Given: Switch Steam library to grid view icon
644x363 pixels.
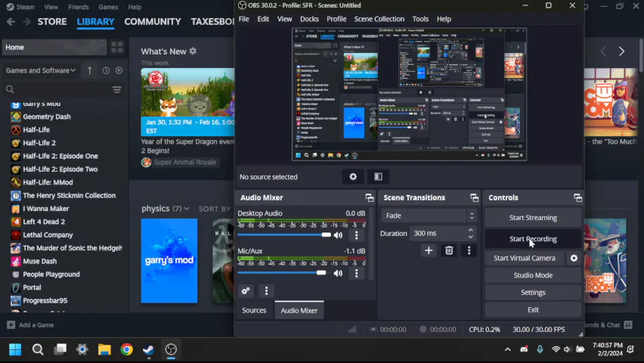Looking at the screenshot, I should pyautogui.click(x=117, y=48).
